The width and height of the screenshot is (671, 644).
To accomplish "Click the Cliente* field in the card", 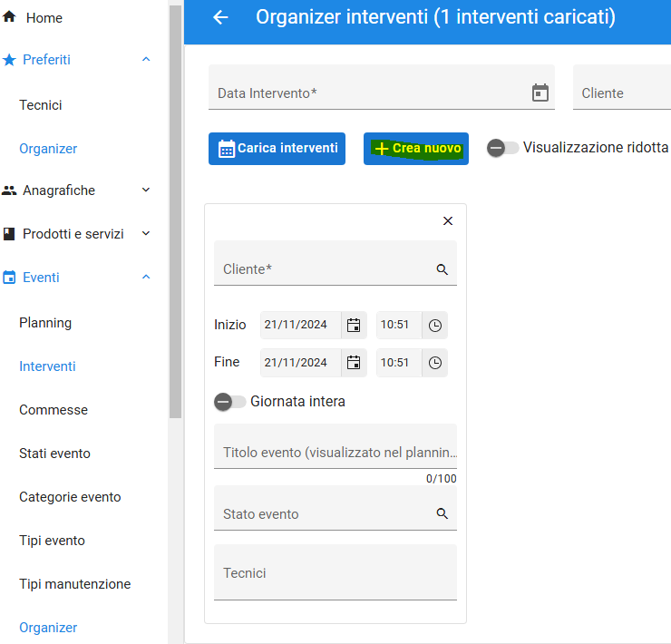I will coord(335,263).
